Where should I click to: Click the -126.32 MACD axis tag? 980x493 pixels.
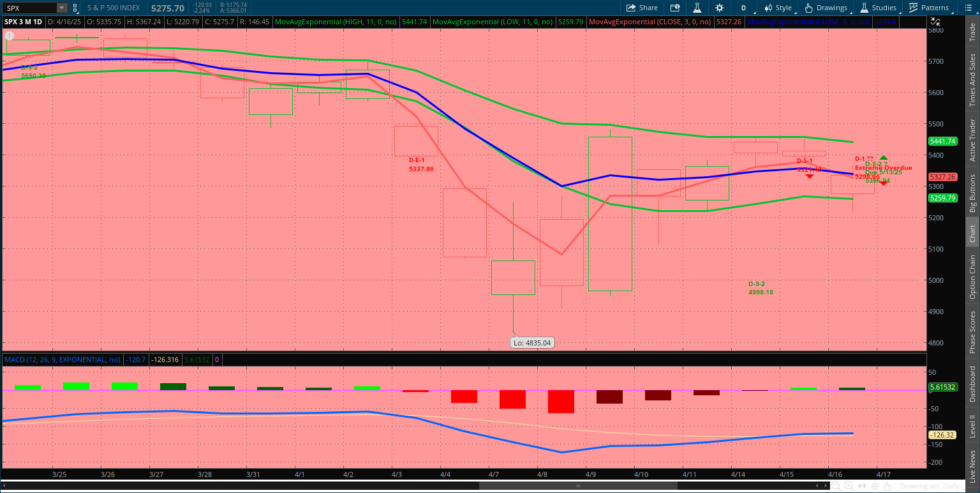tap(943, 435)
